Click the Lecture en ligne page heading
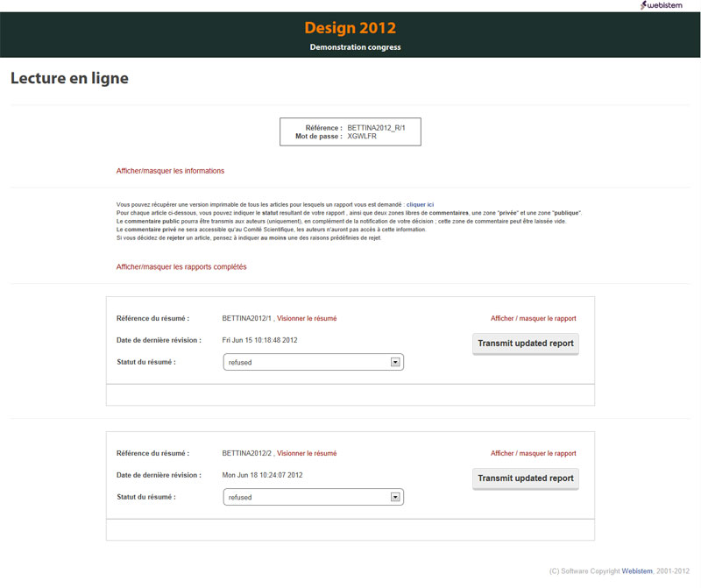701x588 pixels. (69, 79)
